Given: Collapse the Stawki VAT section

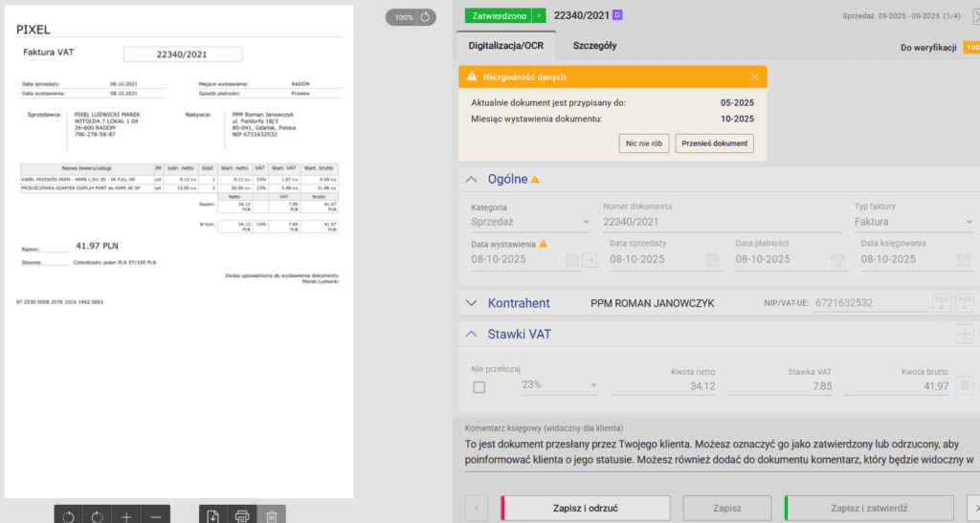Looking at the screenshot, I should [470, 334].
